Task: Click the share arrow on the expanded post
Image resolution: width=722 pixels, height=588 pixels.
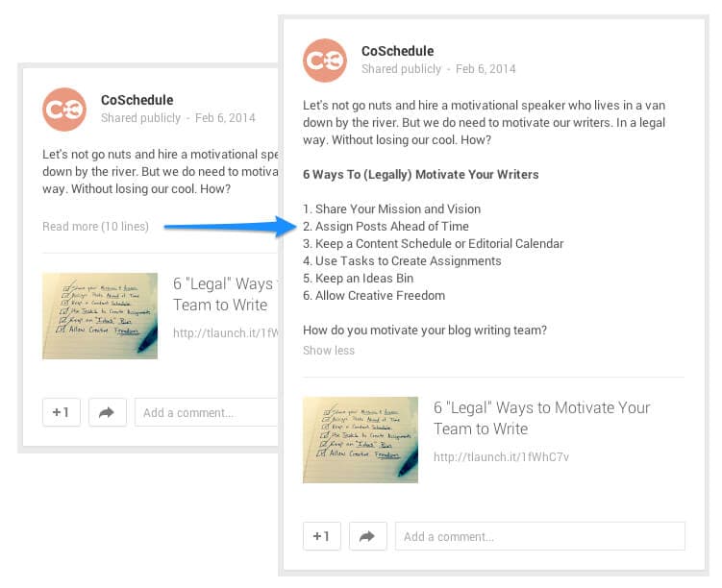Action: click(367, 536)
